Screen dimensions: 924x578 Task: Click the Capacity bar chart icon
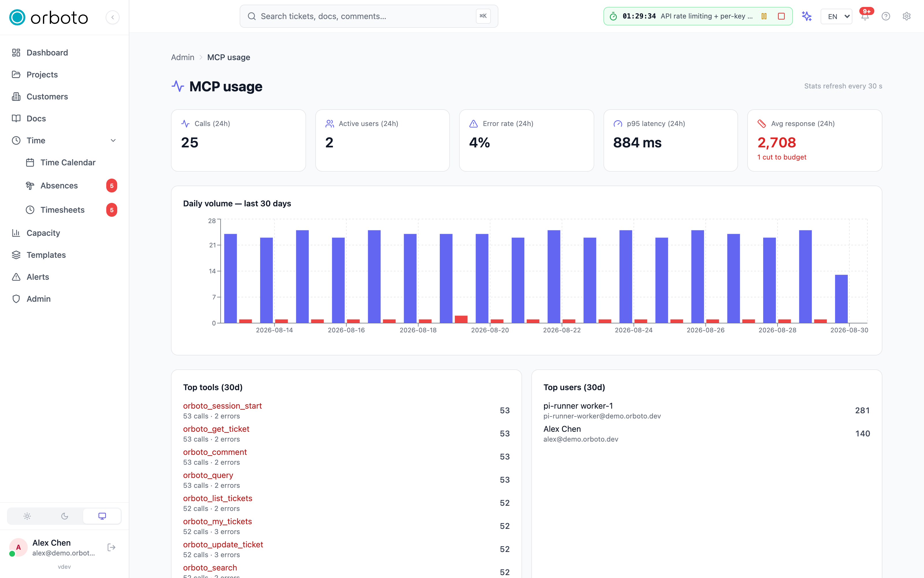point(16,233)
